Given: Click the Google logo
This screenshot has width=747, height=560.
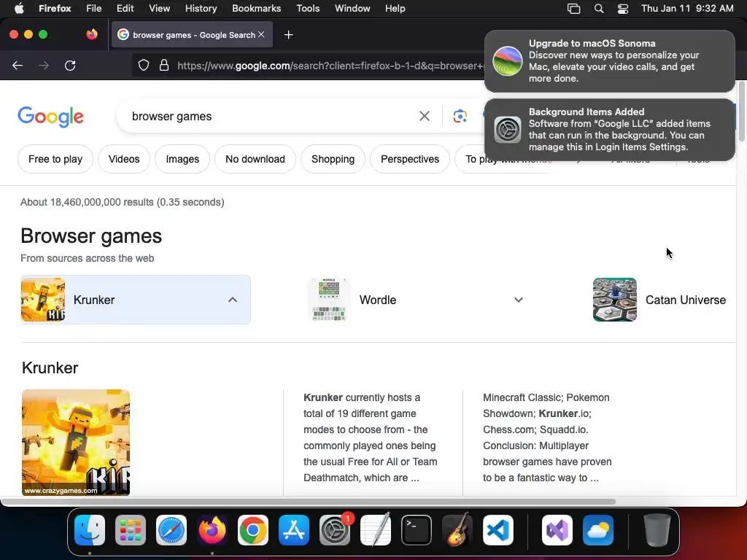Looking at the screenshot, I should [x=50, y=117].
